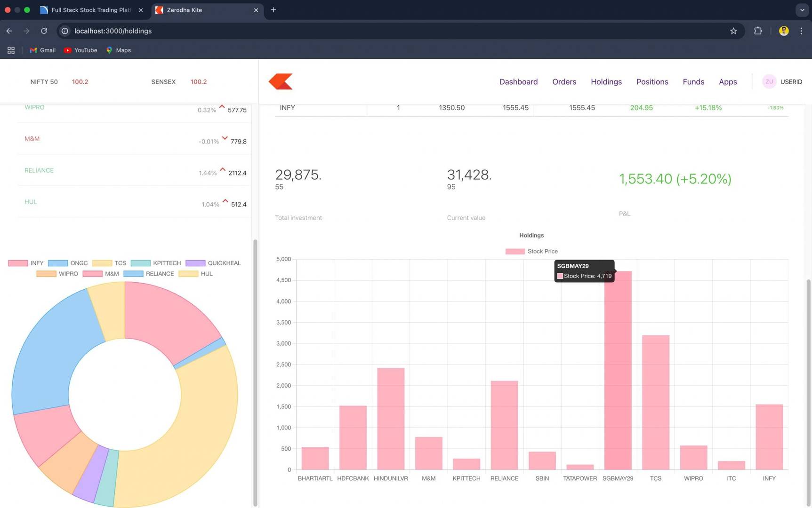The height and width of the screenshot is (508, 812).
Task: Open the Orders navigation item
Action: pos(564,81)
